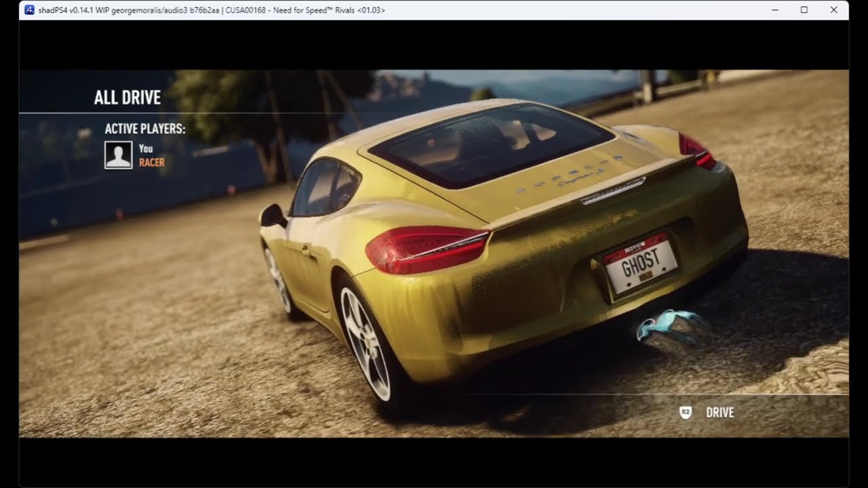
Task: Click the GHOST license plate on the car
Action: click(640, 263)
